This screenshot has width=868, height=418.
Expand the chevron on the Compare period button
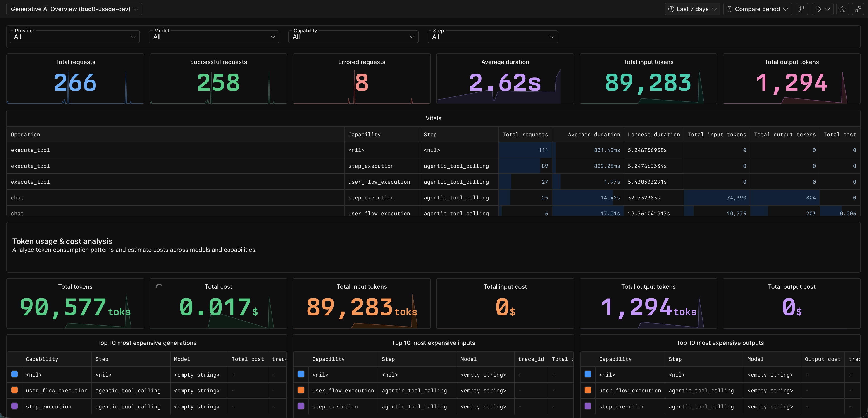coord(786,9)
